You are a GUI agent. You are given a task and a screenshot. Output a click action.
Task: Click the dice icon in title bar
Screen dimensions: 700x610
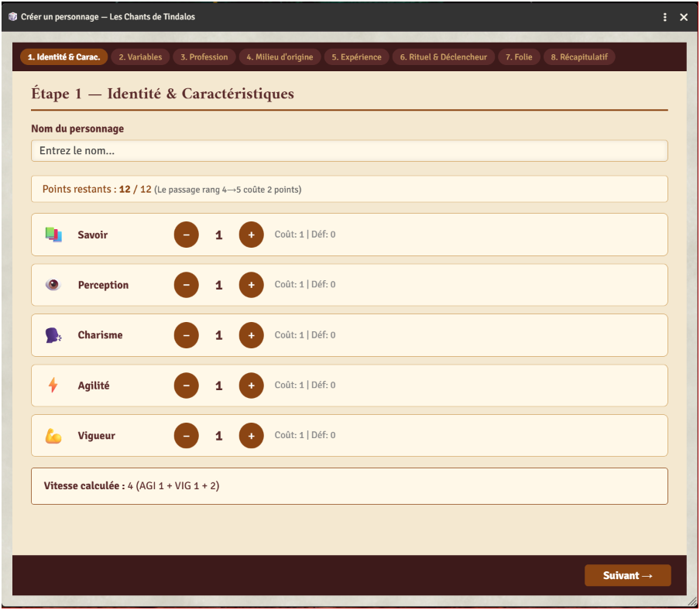coord(12,16)
